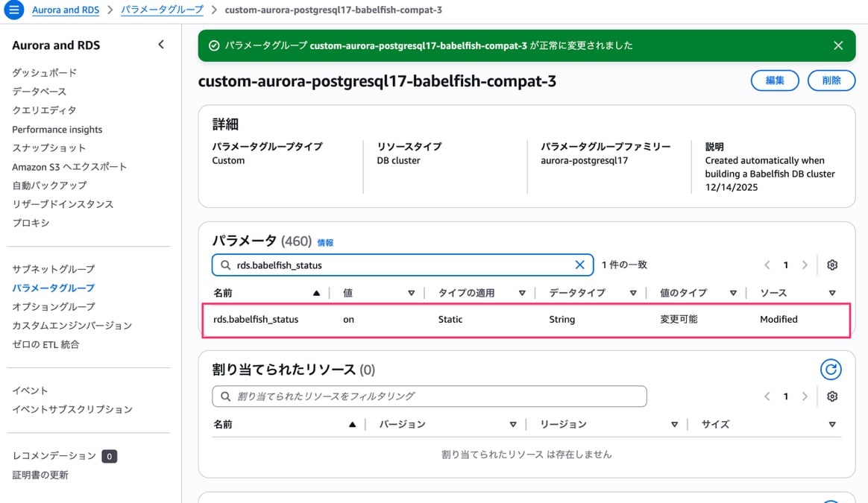The height and width of the screenshot is (503, 868).
Task: Open the parameters table preferences gear
Action: (x=832, y=265)
